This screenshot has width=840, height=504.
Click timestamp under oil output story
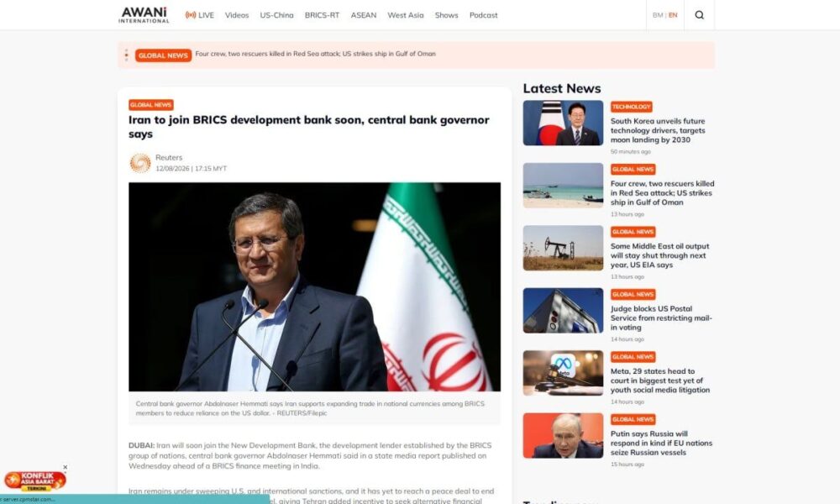[627, 277]
